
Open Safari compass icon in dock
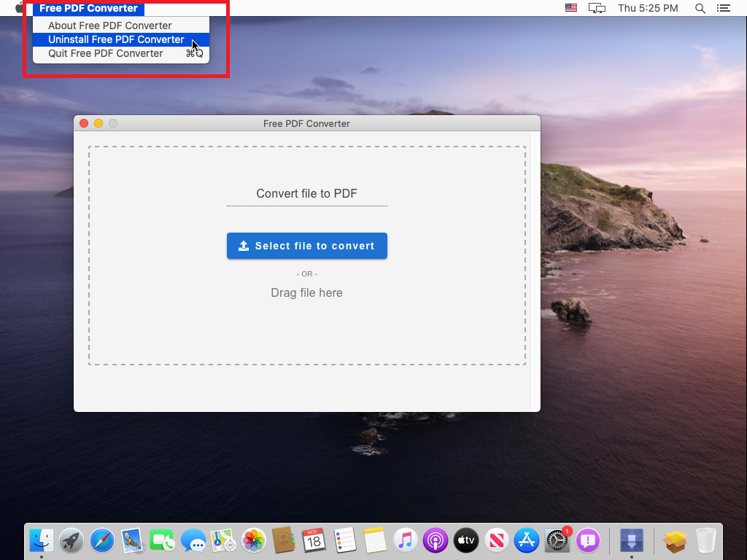click(x=102, y=541)
